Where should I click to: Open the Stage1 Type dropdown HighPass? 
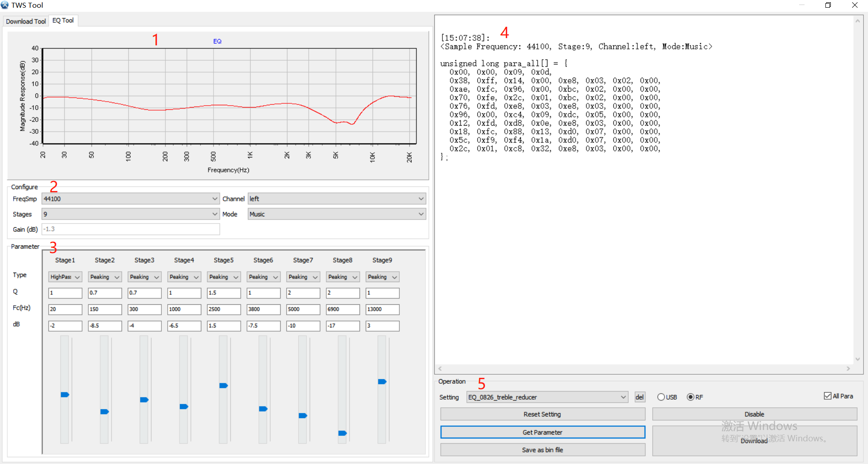[65, 277]
